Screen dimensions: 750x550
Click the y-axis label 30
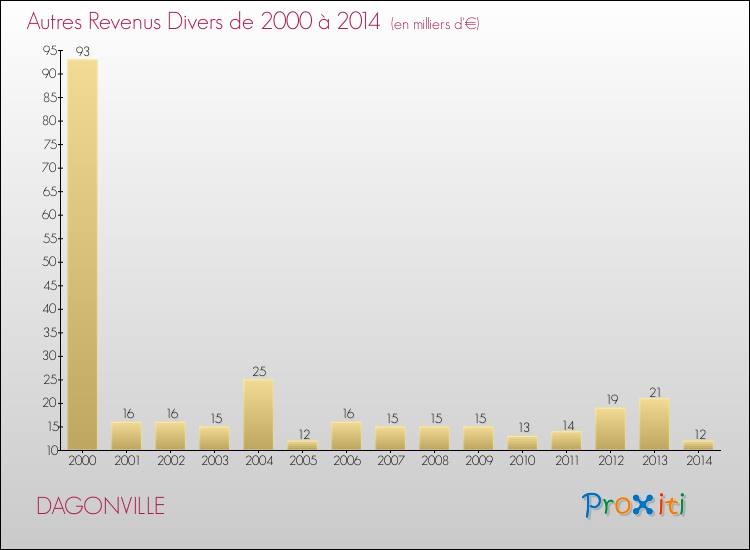50,356
